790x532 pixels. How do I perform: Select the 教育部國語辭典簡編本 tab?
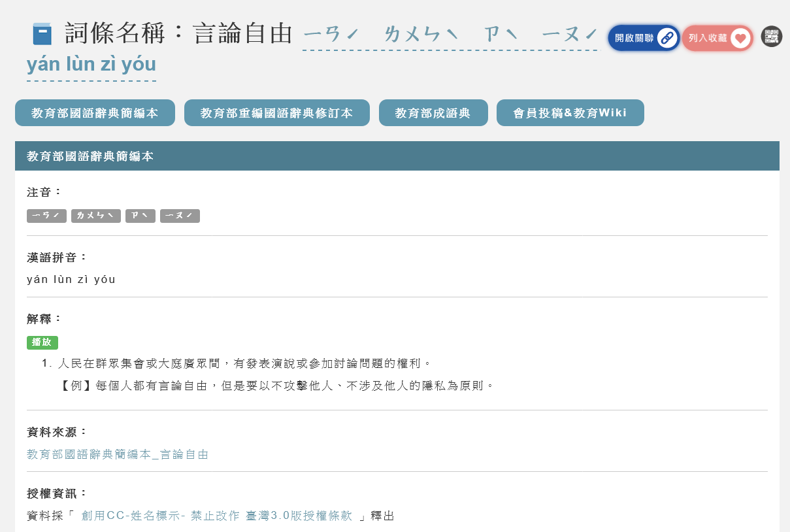95,112
